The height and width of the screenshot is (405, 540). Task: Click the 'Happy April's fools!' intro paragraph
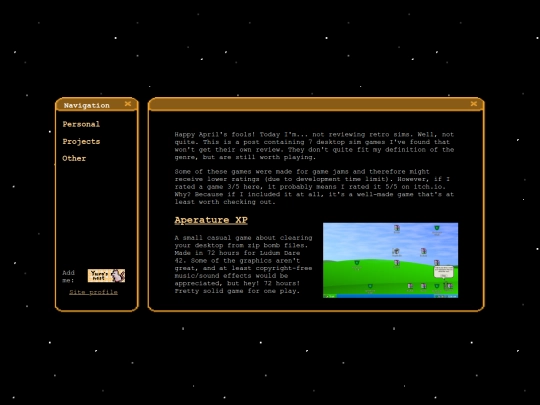[314, 146]
